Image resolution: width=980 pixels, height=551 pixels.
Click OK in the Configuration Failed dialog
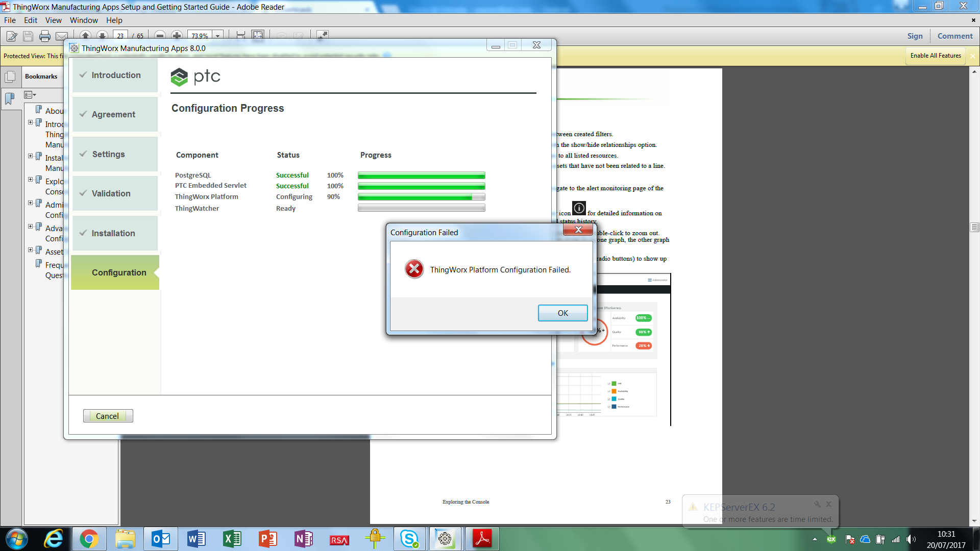click(562, 313)
